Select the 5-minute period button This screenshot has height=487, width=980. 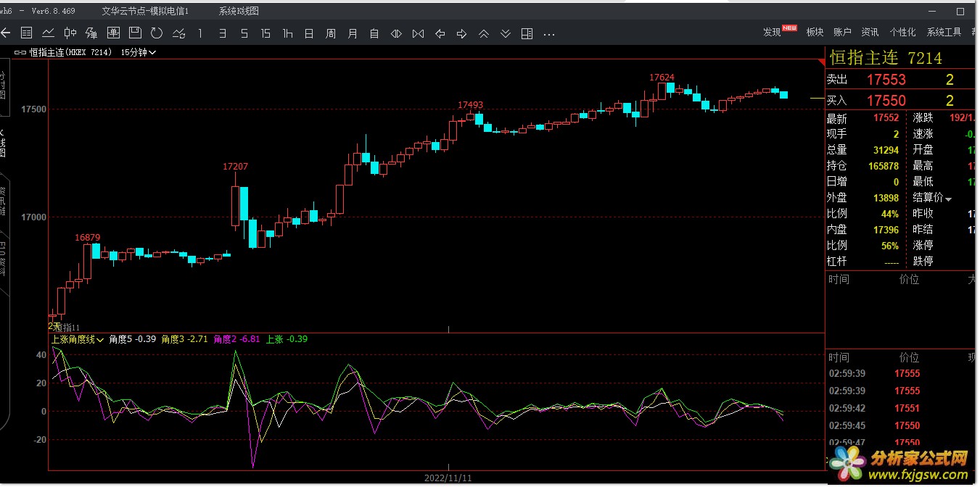244,33
